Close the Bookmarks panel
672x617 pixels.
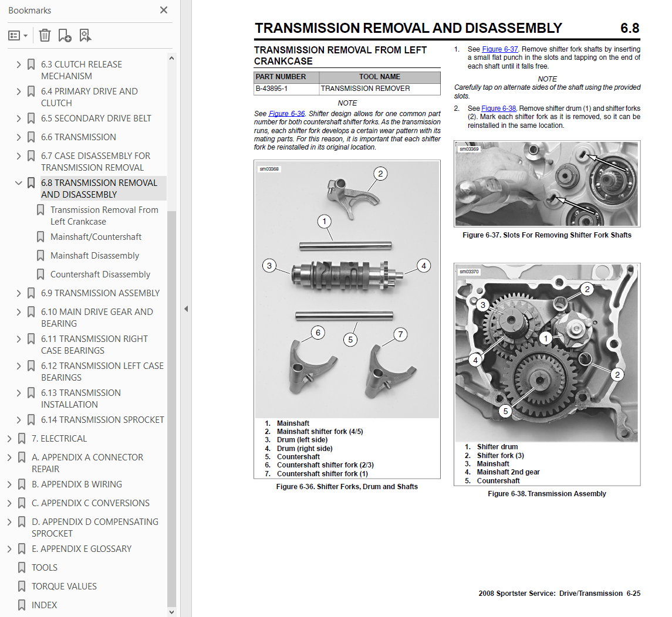click(164, 10)
